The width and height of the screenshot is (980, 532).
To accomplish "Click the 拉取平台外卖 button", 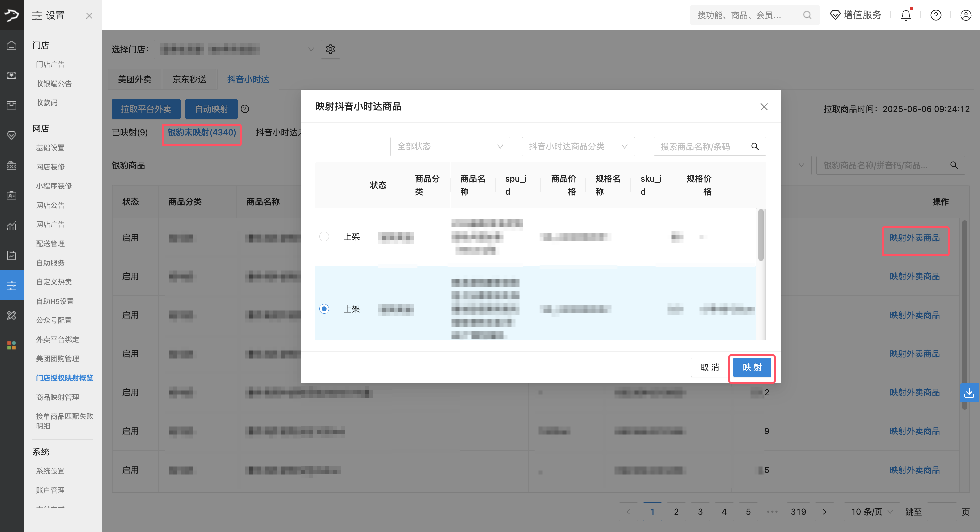I will pyautogui.click(x=146, y=109).
